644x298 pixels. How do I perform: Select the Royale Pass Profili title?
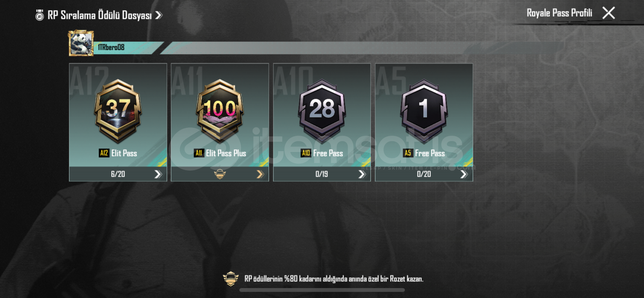click(559, 13)
